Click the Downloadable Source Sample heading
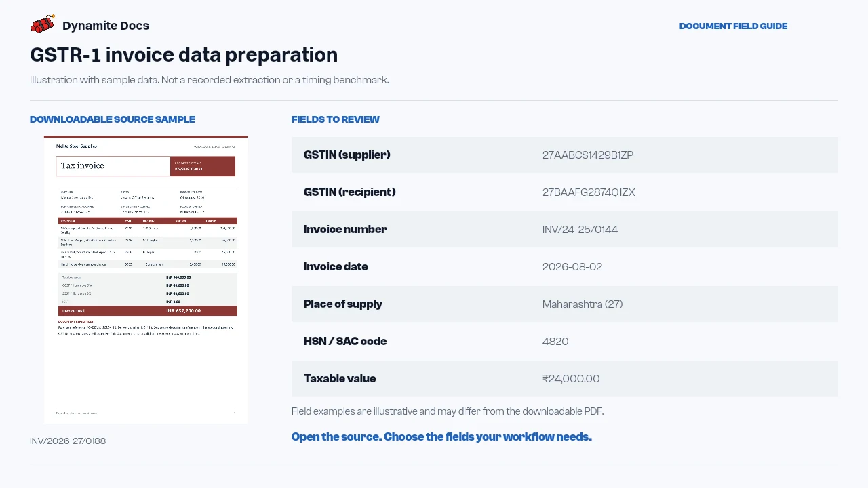Viewport: 868px width, 488px height. [113, 119]
